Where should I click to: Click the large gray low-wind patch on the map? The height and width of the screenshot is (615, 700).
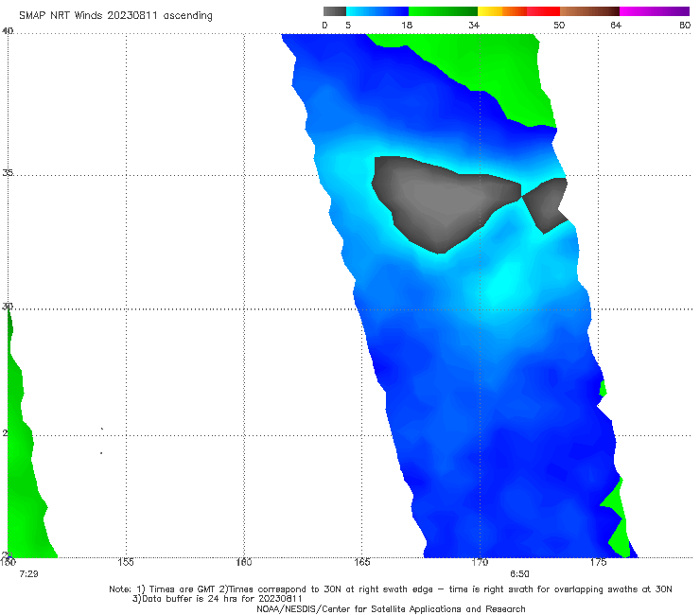[x=442, y=201]
